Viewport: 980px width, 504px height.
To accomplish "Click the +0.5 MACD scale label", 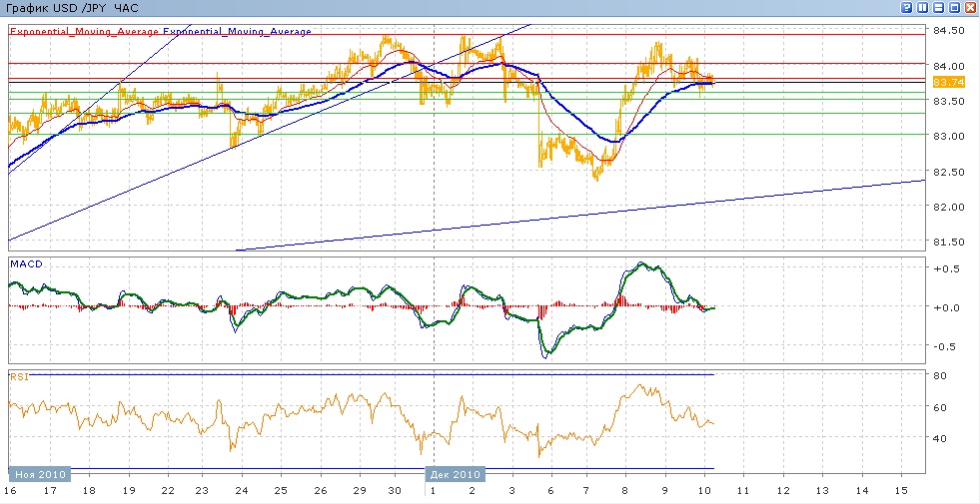I will pyautogui.click(x=944, y=269).
